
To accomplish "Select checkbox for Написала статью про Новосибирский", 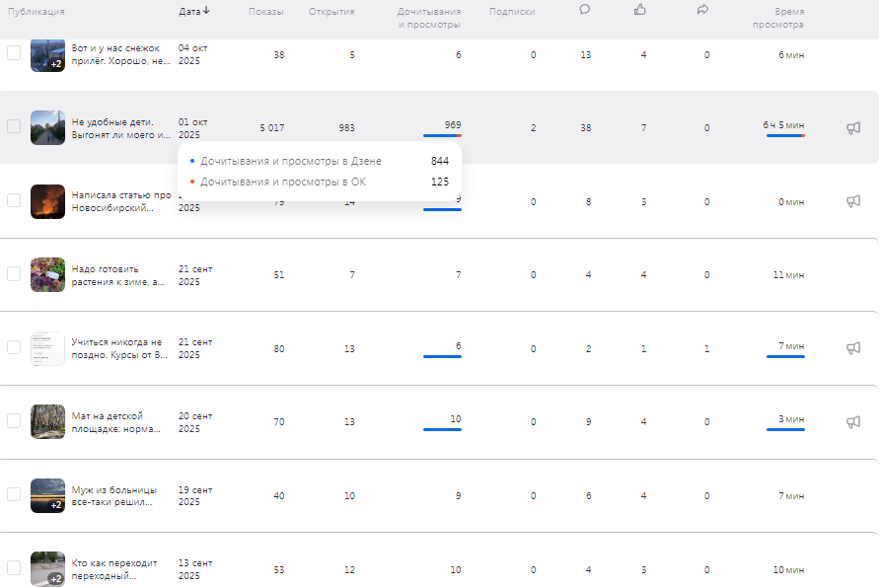I will click(x=14, y=200).
